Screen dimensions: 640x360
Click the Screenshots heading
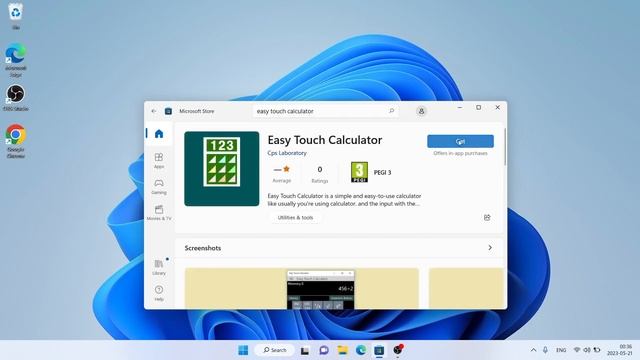tap(203, 248)
